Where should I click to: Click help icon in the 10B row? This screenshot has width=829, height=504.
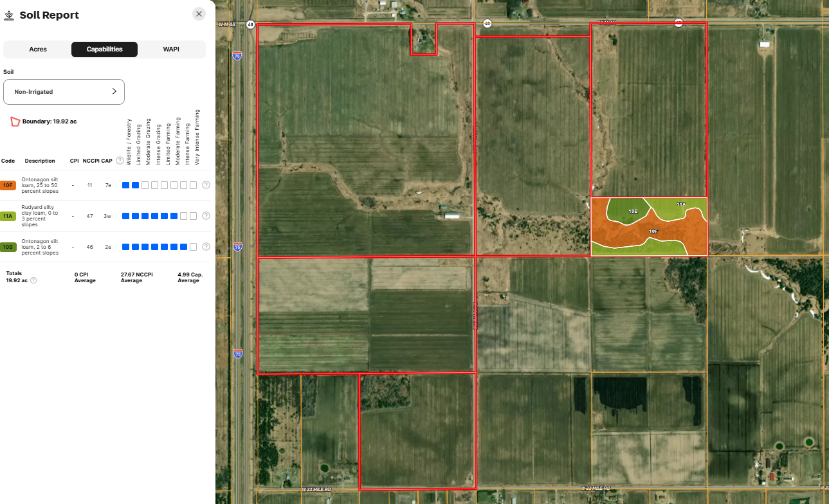206,247
